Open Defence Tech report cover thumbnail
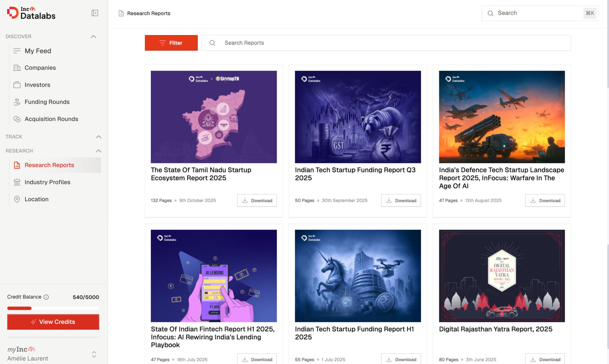609x364 pixels. click(502, 117)
